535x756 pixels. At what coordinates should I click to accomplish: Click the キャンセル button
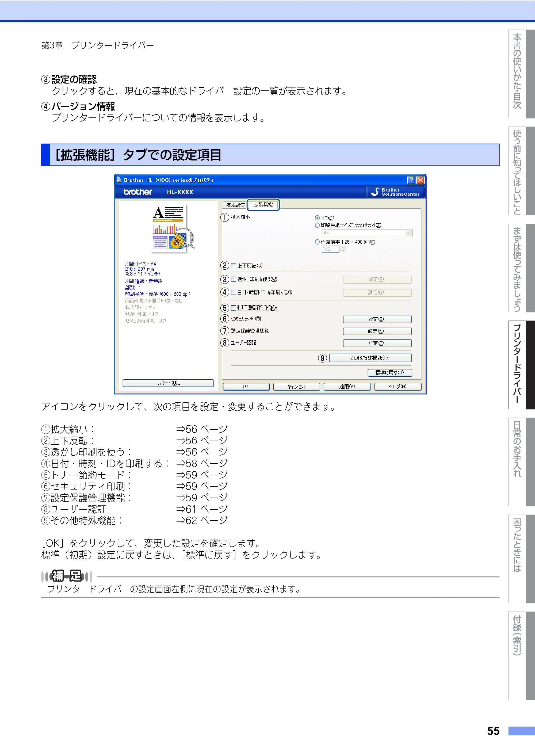(296, 387)
